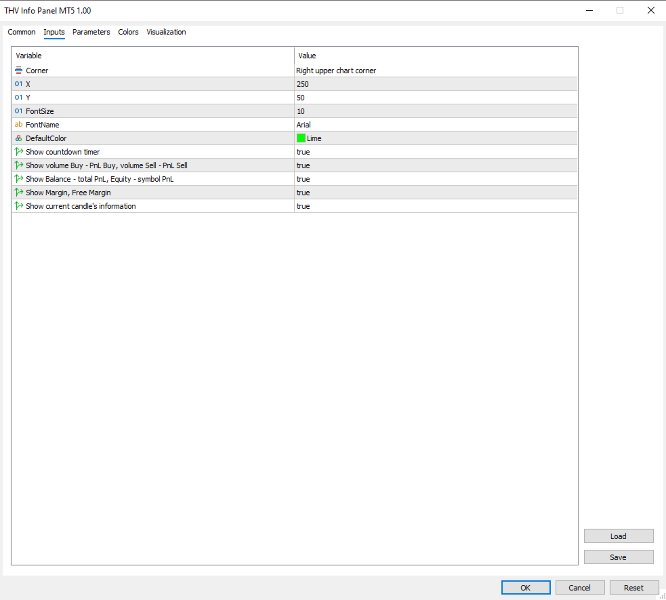Edit the X value field showing 250
This screenshot has width=666, height=600.
[436, 84]
